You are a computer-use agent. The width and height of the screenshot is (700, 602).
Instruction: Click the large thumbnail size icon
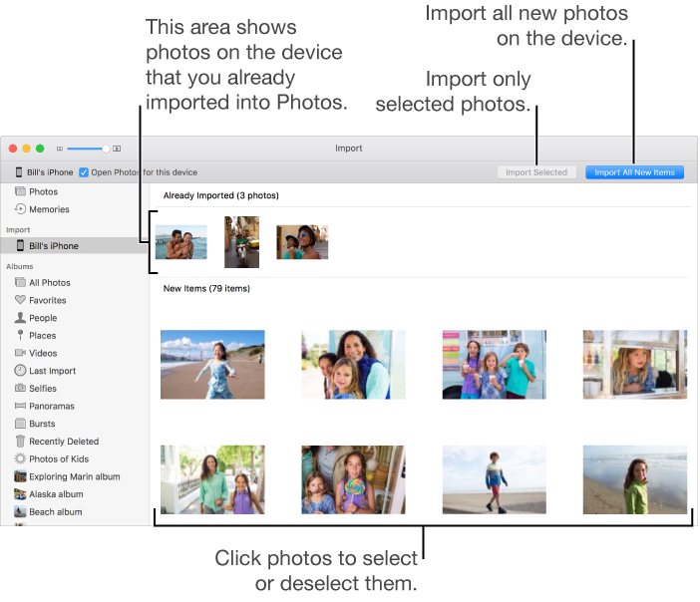pyautogui.click(x=117, y=149)
